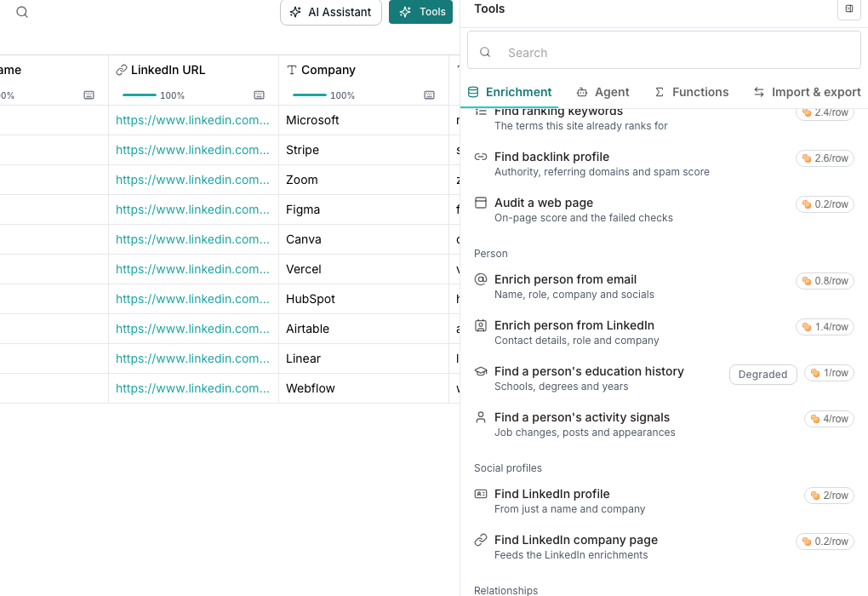This screenshot has width=868, height=596.
Task: Choose Enrich person from email
Action: 664,286
